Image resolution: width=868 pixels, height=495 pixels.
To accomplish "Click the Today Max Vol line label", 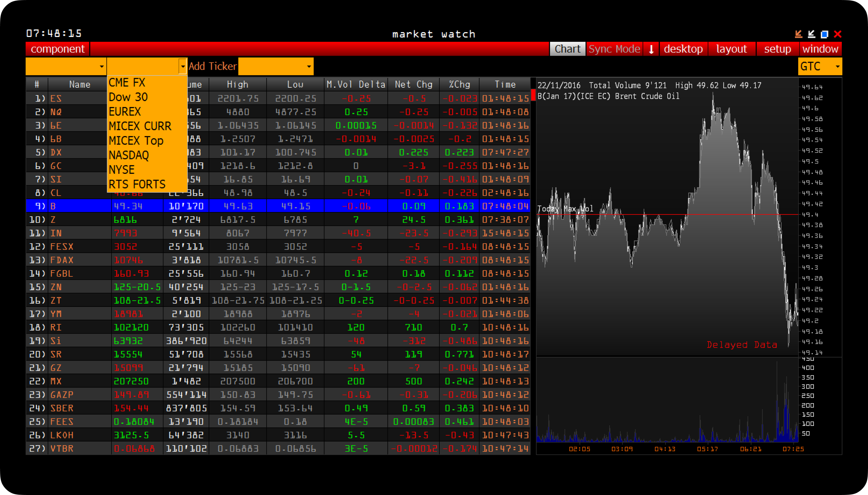I will 565,208.
